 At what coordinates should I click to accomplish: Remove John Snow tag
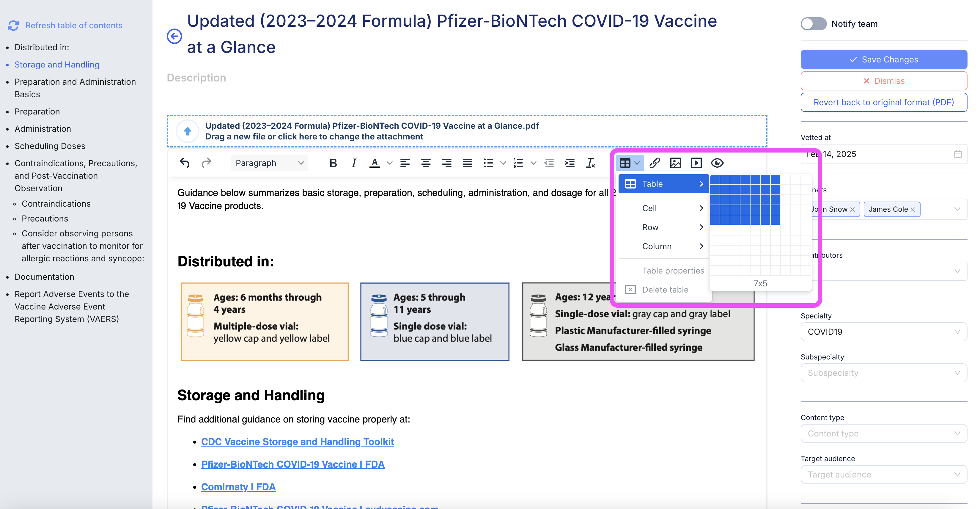tap(852, 210)
